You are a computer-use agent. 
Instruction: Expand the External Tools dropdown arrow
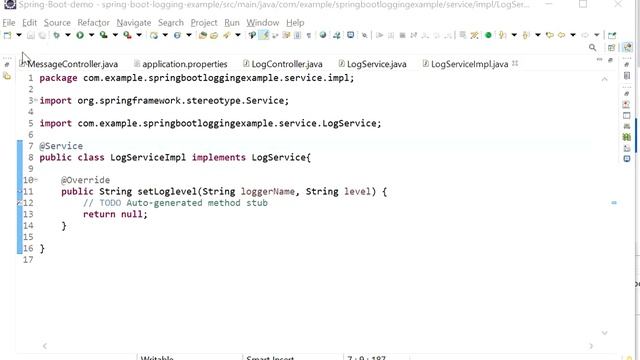[139, 36]
